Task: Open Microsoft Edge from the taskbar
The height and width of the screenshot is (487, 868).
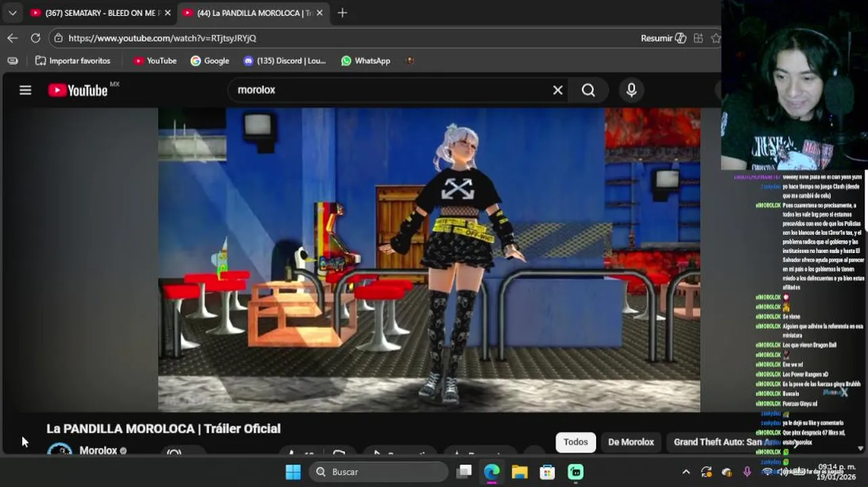Action: pos(491,472)
